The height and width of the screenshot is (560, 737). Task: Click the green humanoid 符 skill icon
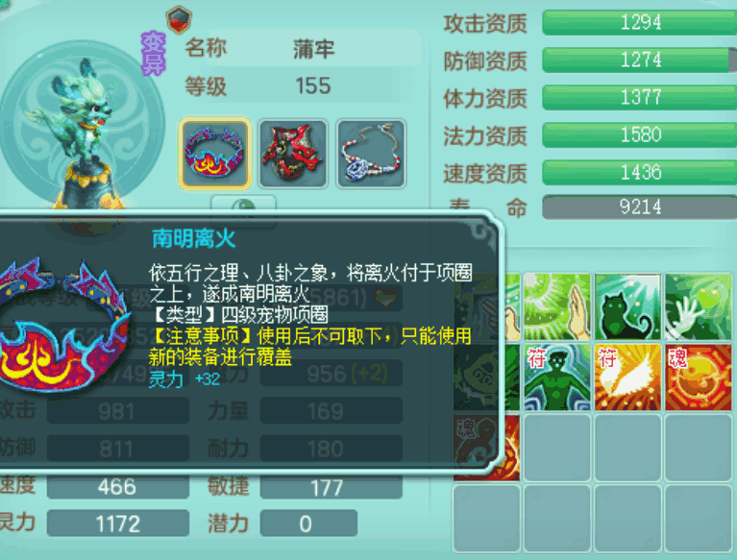(557, 377)
